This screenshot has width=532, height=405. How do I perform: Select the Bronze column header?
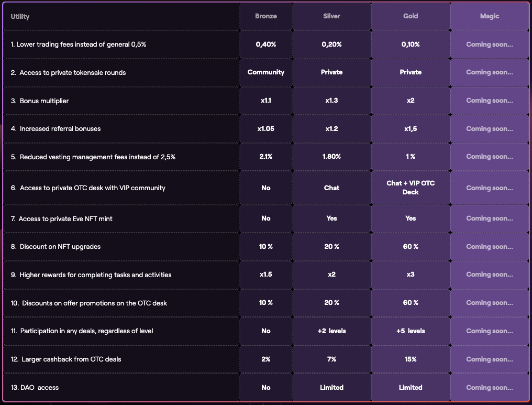(x=265, y=16)
